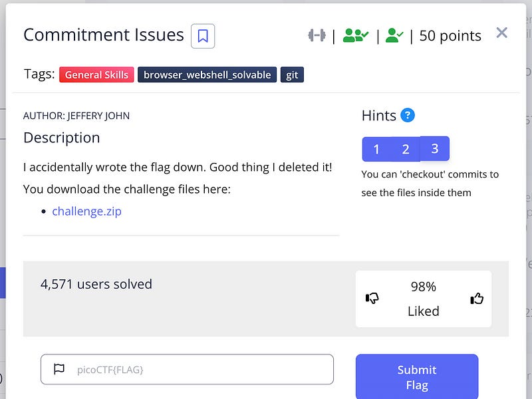Give a thumbs down to the challenge
Viewport: 532px width, 399px height.
coord(372,299)
